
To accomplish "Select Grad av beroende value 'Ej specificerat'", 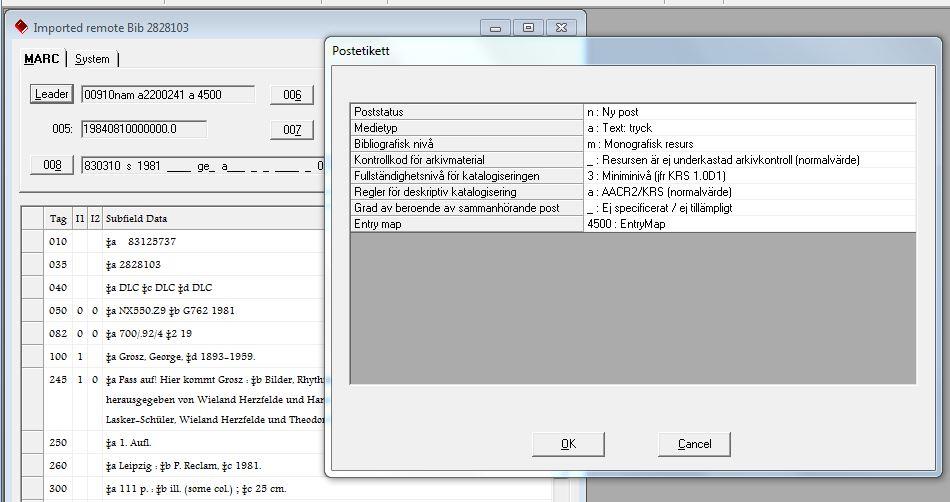I will (x=749, y=208).
